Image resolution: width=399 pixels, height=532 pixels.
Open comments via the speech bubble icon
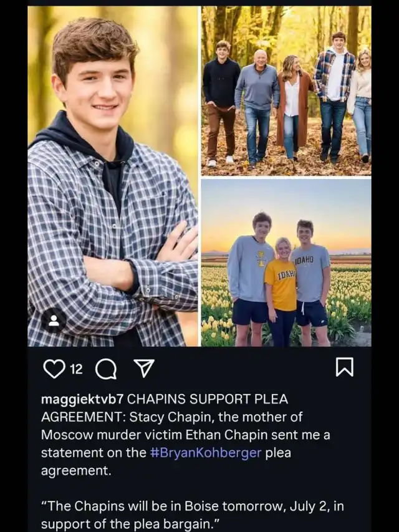click(106, 369)
